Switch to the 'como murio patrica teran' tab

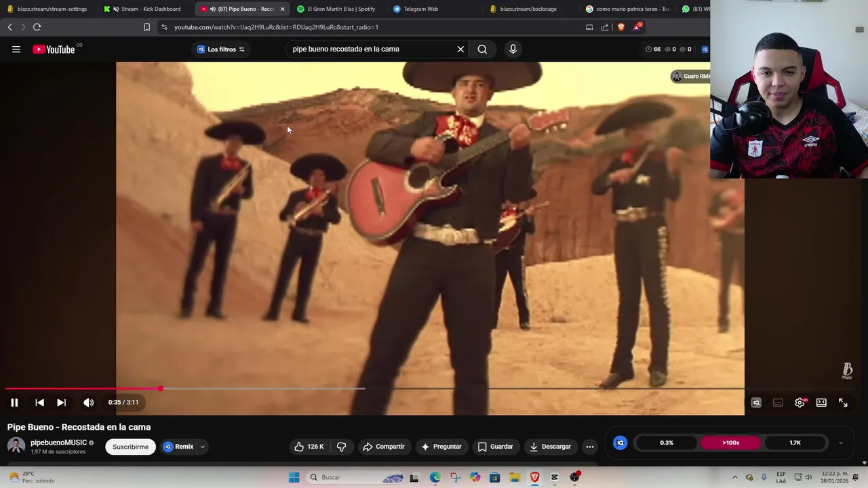(x=627, y=9)
